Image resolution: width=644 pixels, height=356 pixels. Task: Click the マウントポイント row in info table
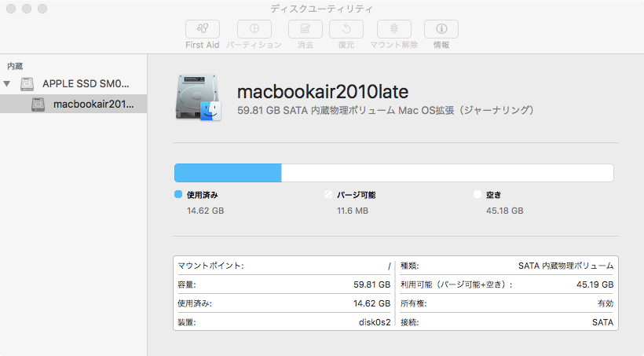pyautogui.click(x=284, y=266)
